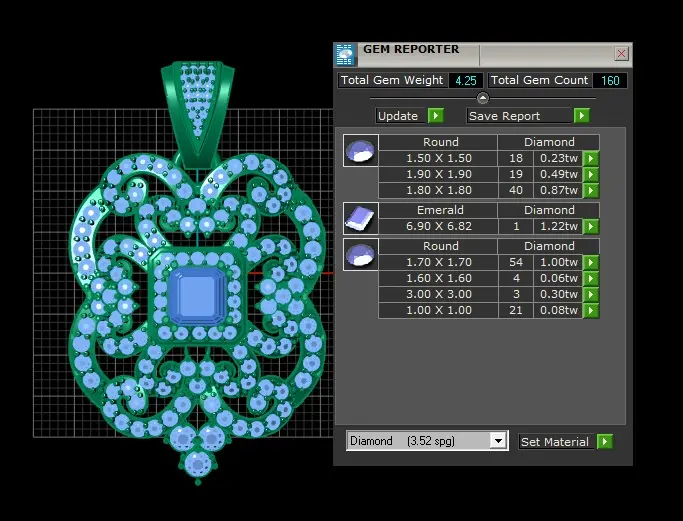The width and height of the screenshot is (683, 521).
Task: Click the Set Material button
Action: coord(556,442)
